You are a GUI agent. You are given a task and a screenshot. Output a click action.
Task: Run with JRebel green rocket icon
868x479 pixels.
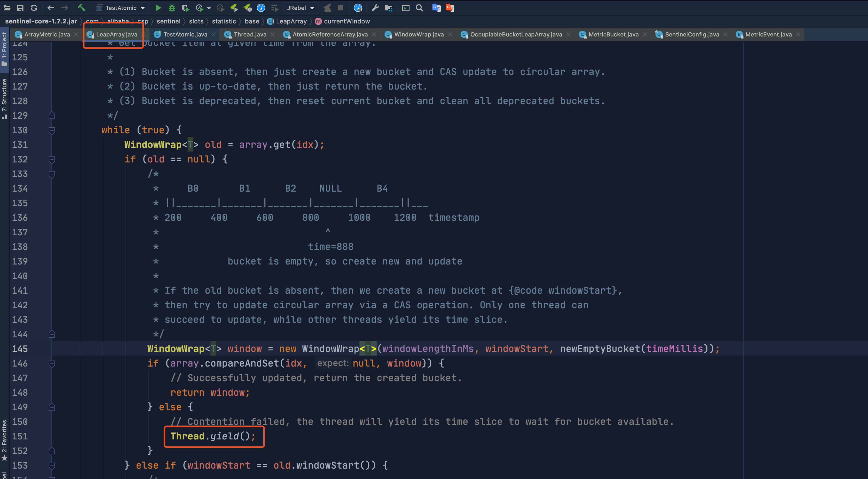coord(234,8)
